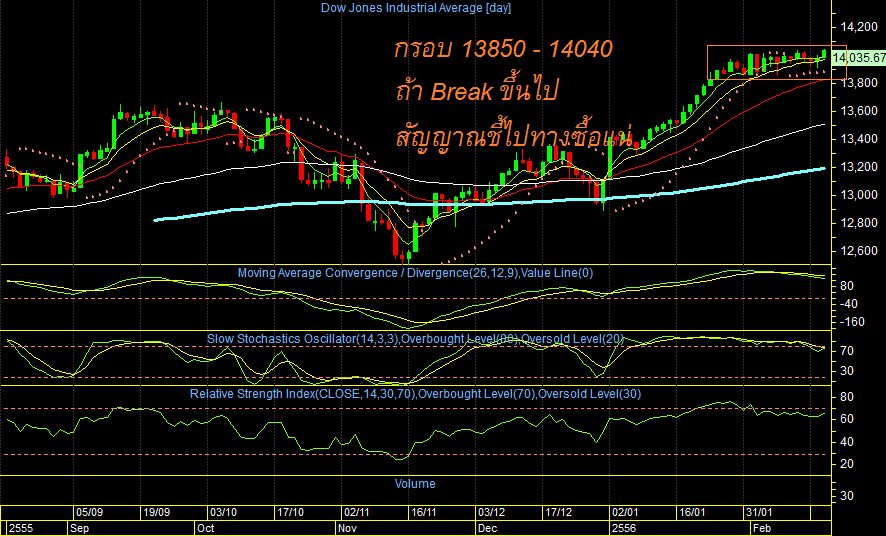This screenshot has width=886, height=536.
Task: Click the 17/12 date label
Action: coord(558,513)
